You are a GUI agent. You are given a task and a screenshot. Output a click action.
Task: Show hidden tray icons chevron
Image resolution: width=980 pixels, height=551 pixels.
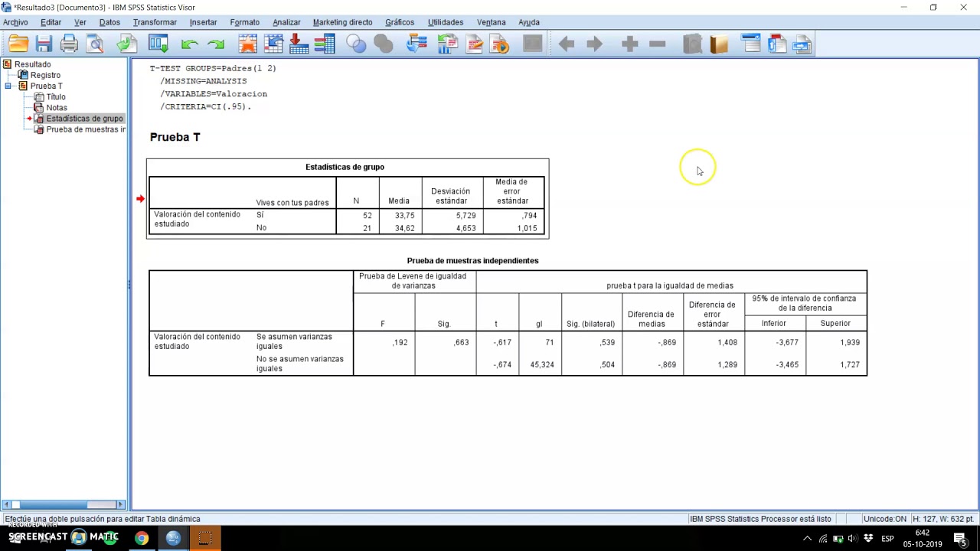[x=807, y=539]
